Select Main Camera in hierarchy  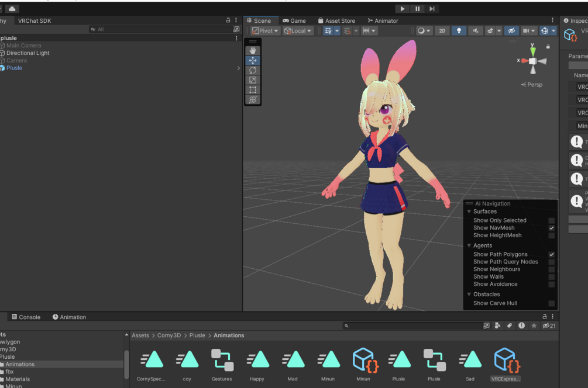(x=23, y=46)
